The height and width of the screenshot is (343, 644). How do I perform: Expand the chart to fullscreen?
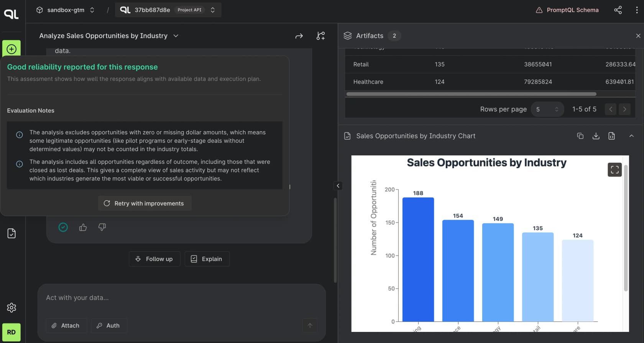[614, 170]
